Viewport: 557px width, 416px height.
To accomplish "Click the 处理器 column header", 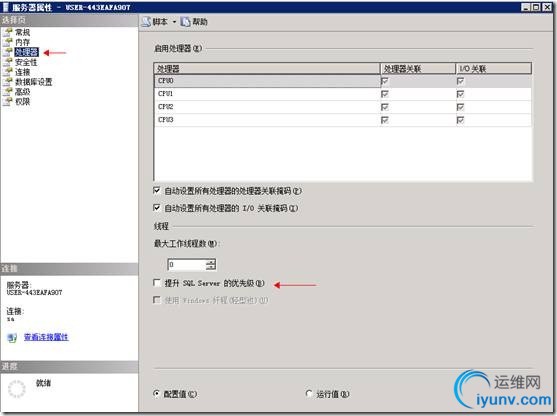I will point(267,69).
